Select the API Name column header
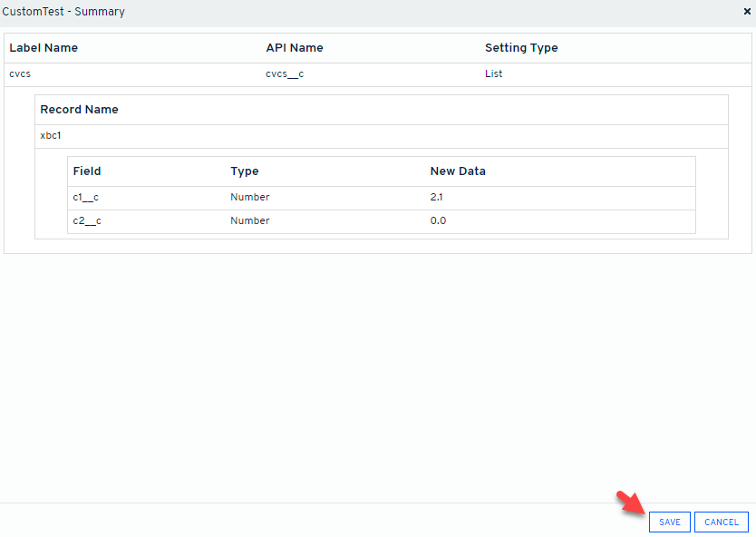This screenshot has width=756, height=537. [x=294, y=48]
